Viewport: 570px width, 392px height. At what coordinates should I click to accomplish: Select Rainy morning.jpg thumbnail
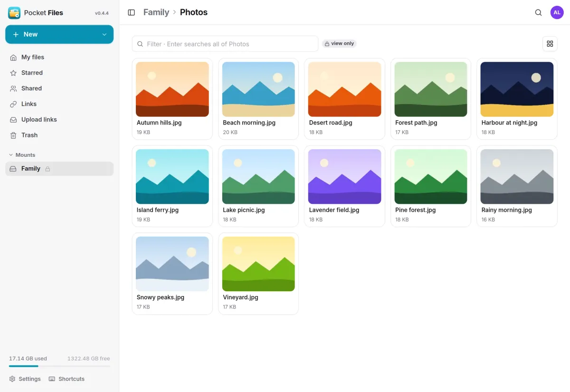[517, 177]
